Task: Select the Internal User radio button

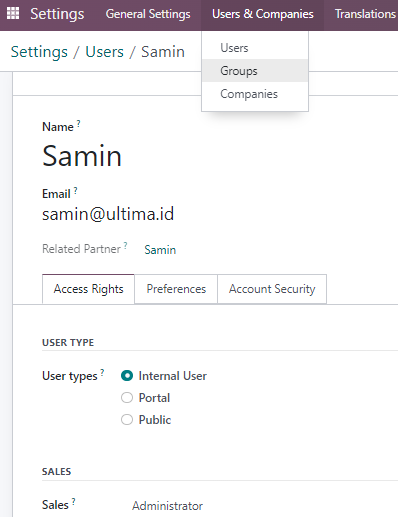Action: tap(127, 376)
